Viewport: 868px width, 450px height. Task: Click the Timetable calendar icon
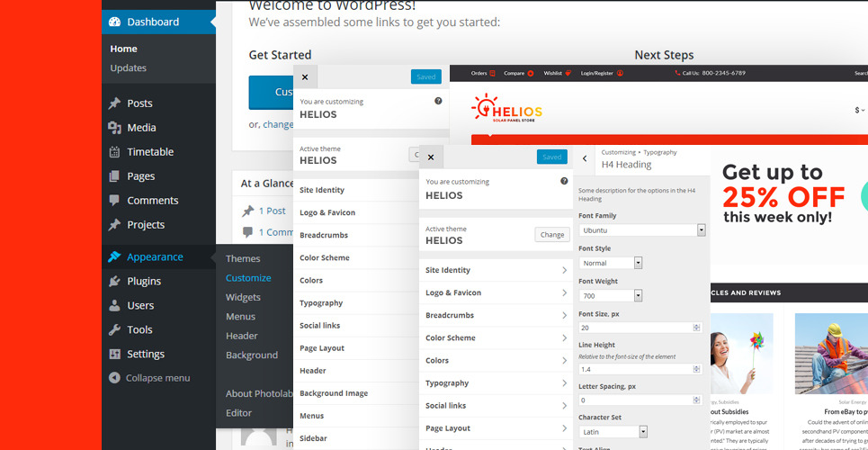(114, 152)
